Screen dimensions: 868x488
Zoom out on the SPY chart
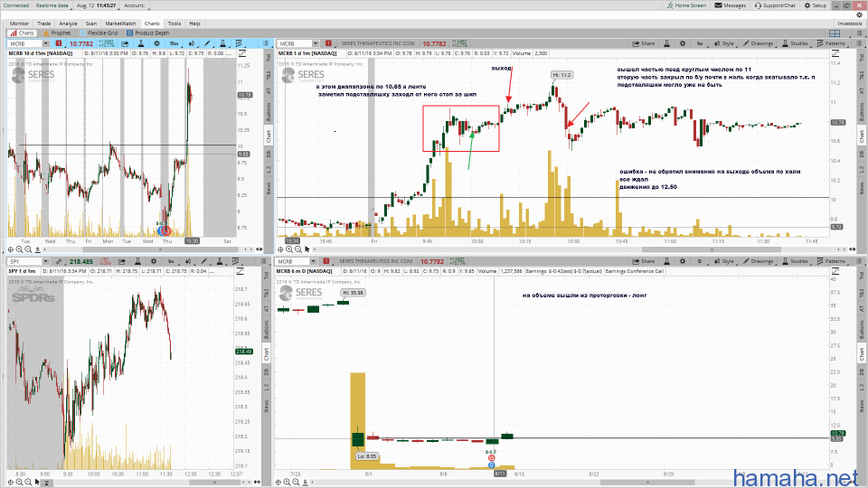click(x=28, y=482)
